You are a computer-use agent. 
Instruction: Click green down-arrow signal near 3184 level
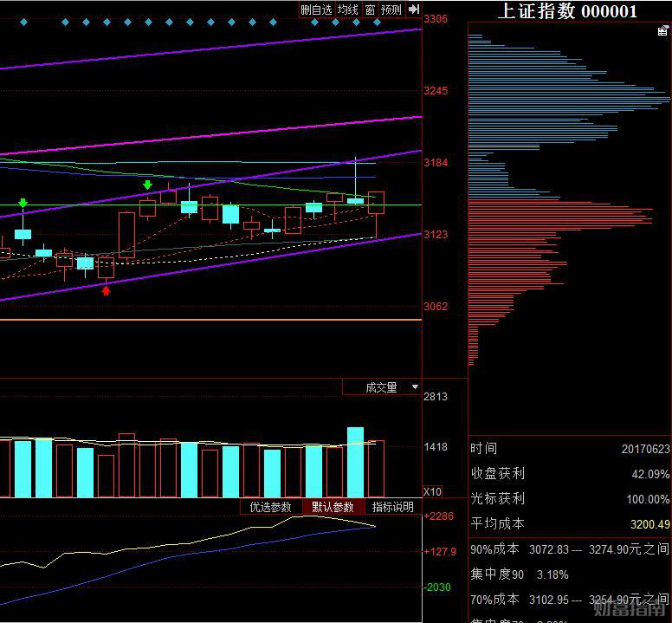(147, 185)
